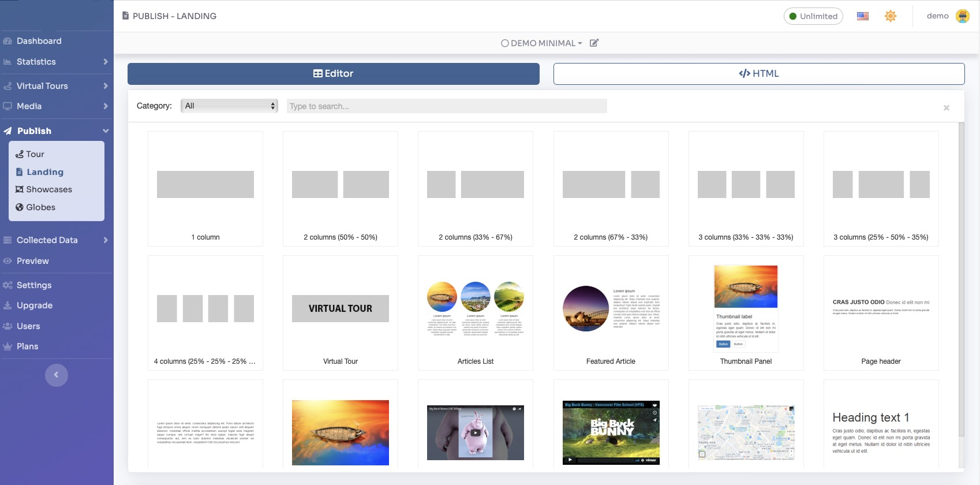
Task: Collapse the Publish menu chevron
Action: coord(106,131)
